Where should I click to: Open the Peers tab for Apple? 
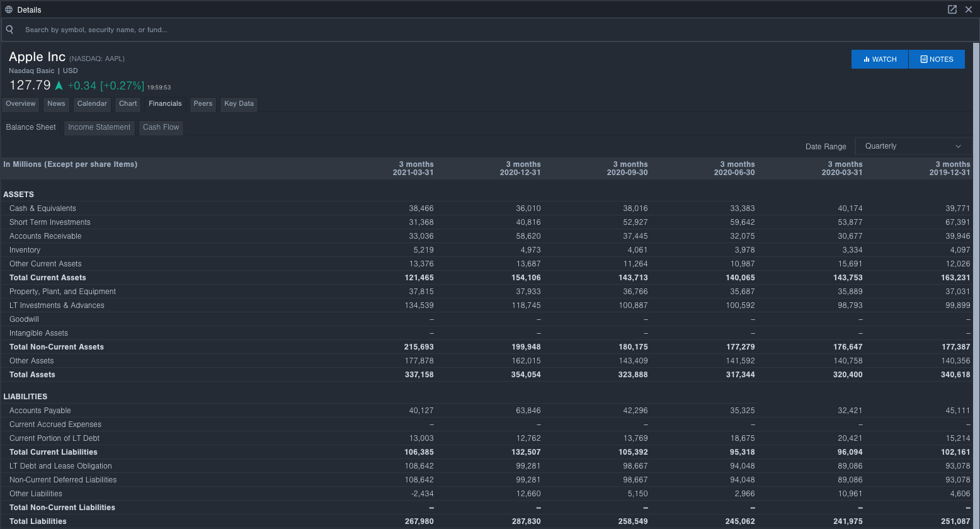point(203,104)
